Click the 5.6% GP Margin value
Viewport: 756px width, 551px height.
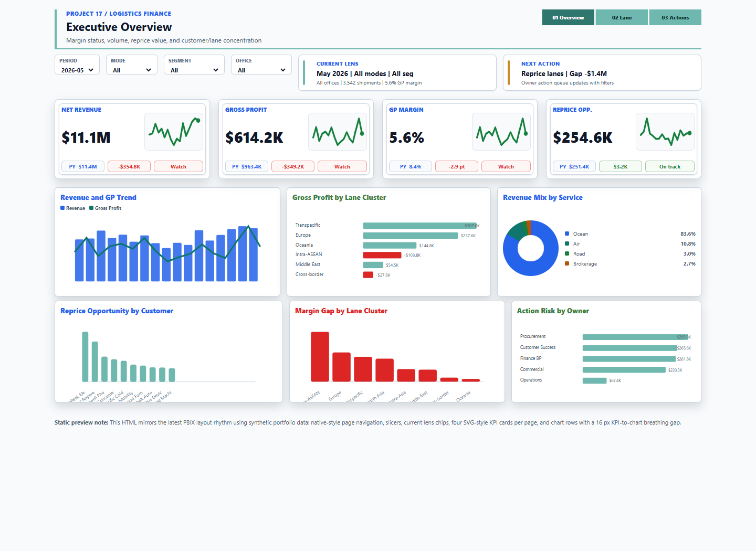(x=407, y=137)
